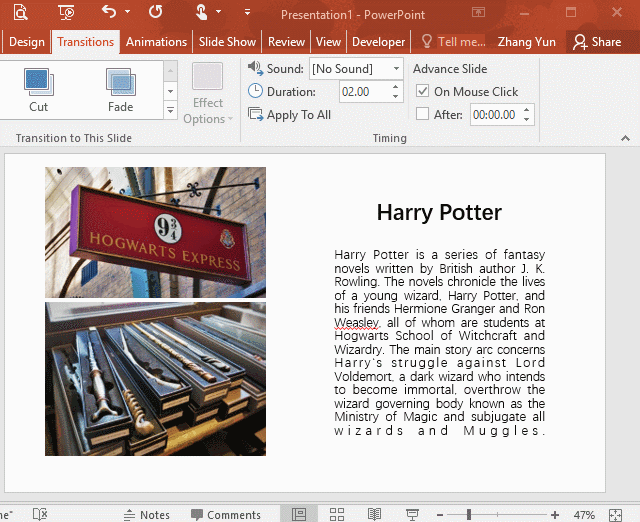This screenshot has height=522, width=640.
Task: Open the Comments pane button
Action: 226,515
